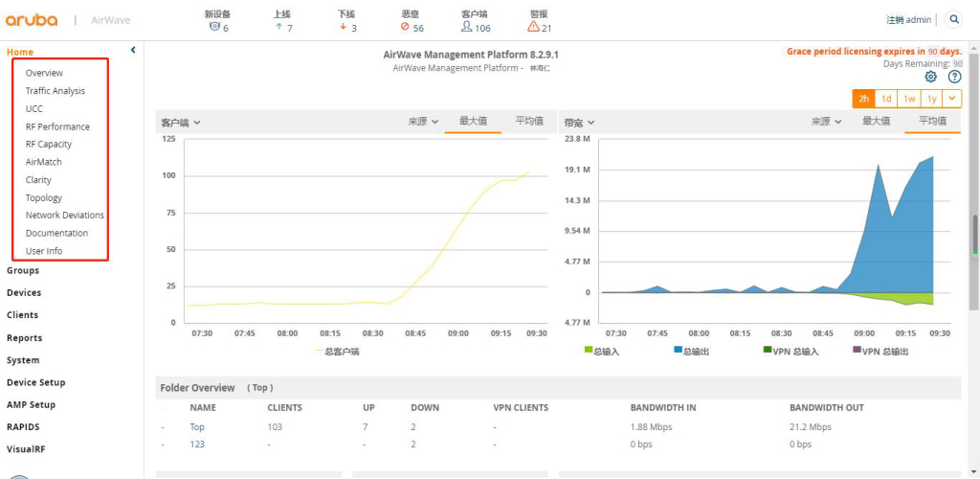Open RF Performance page
The width and height of the screenshot is (980, 479).
coord(57,126)
